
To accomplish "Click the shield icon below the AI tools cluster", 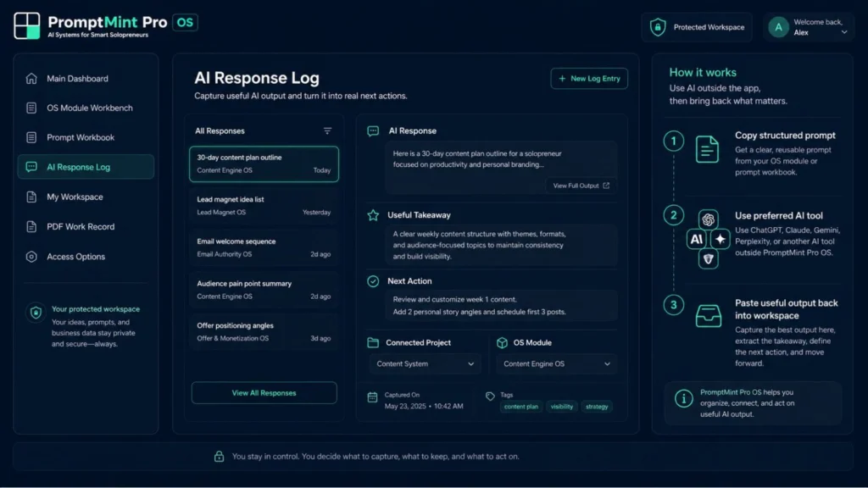I will [x=708, y=258].
